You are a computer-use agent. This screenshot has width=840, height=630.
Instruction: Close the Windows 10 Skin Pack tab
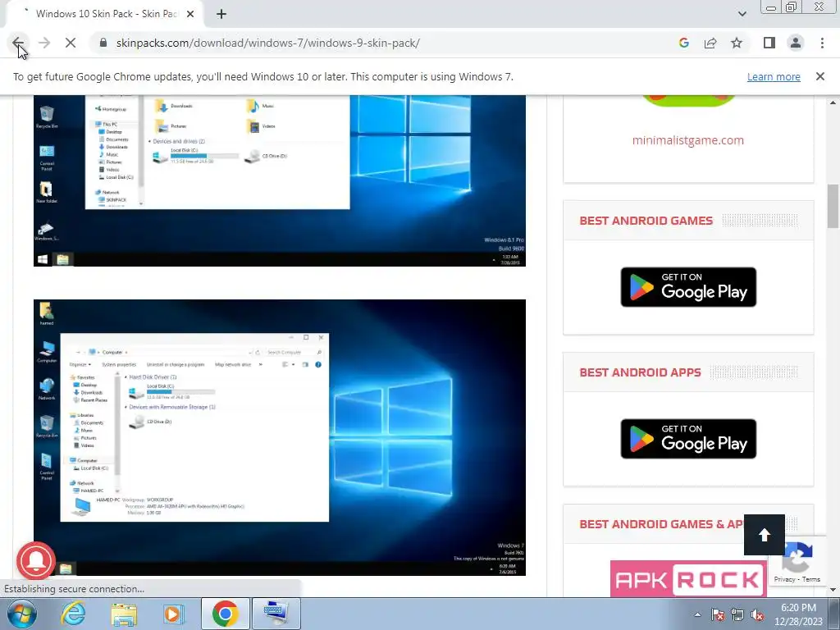click(190, 14)
